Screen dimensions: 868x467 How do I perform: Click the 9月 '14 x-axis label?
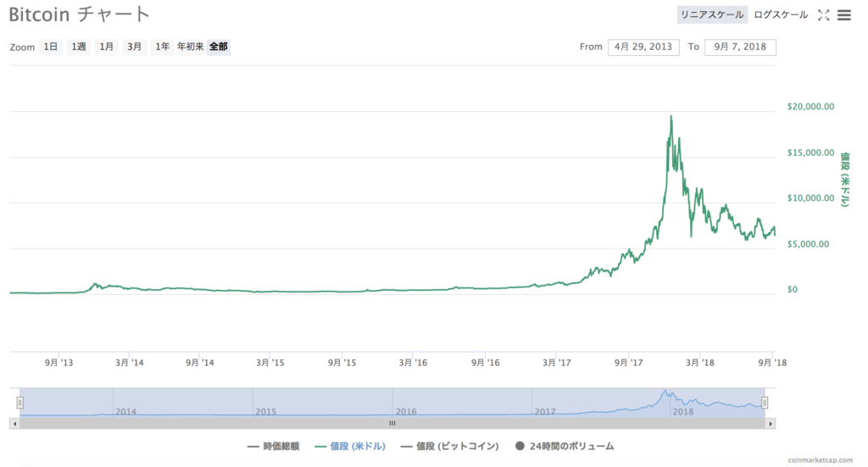pos(200,363)
